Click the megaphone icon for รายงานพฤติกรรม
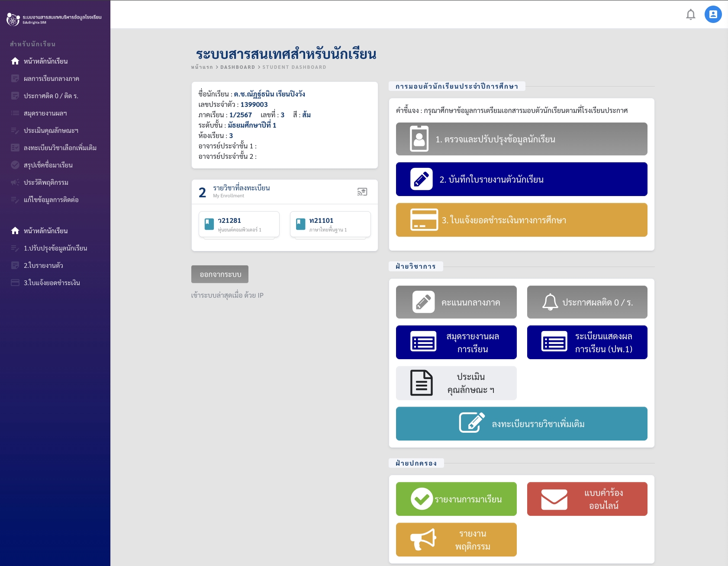The height and width of the screenshot is (566, 728). (x=423, y=539)
